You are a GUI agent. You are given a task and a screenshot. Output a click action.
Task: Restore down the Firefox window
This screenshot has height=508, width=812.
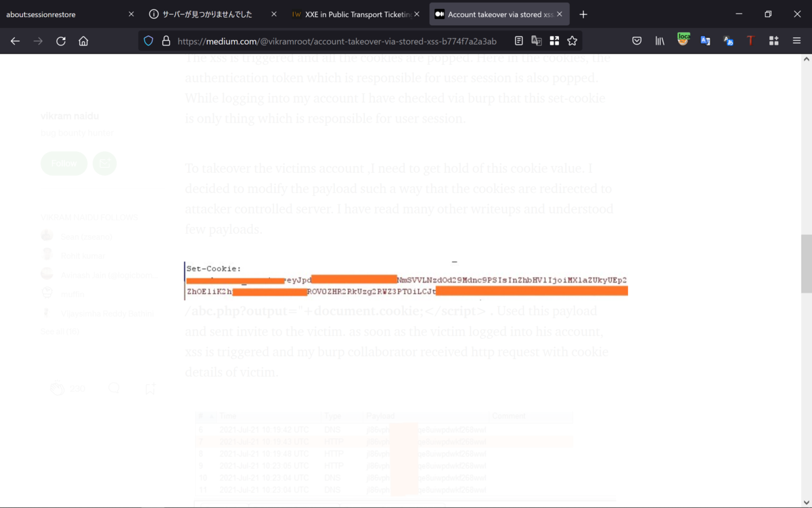click(768, 14)
